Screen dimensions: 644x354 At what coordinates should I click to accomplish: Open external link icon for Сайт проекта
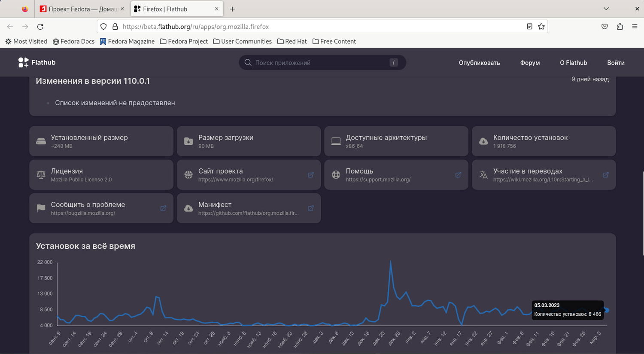[x=311, y=175]
